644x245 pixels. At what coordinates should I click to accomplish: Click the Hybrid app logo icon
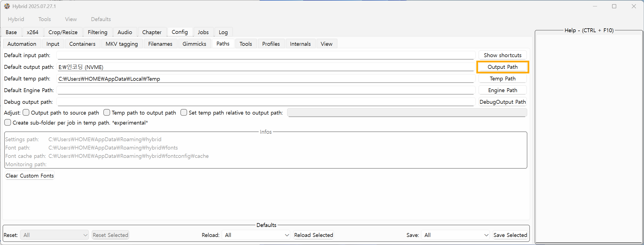coord(7,6)
